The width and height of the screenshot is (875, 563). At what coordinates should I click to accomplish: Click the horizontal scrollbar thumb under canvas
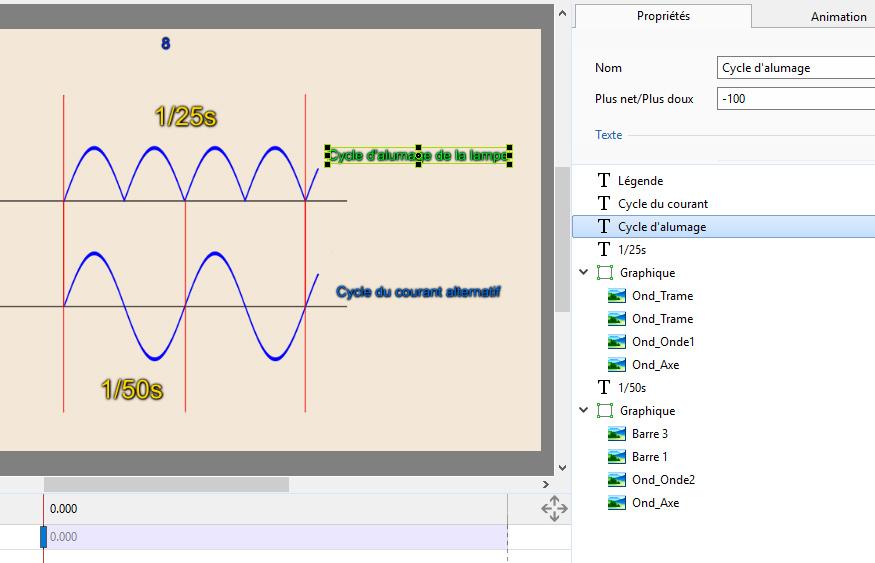point(166,484)
